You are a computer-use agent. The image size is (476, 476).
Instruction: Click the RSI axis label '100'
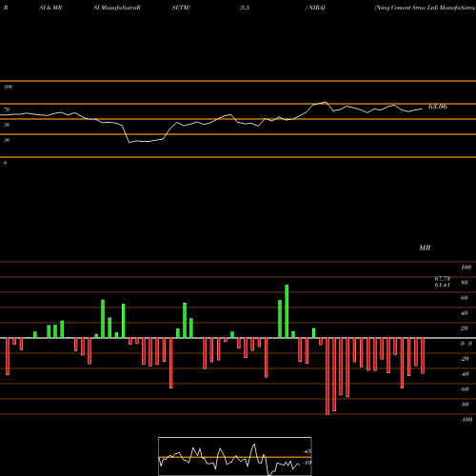pyautogui.click(x=8, y=87)
